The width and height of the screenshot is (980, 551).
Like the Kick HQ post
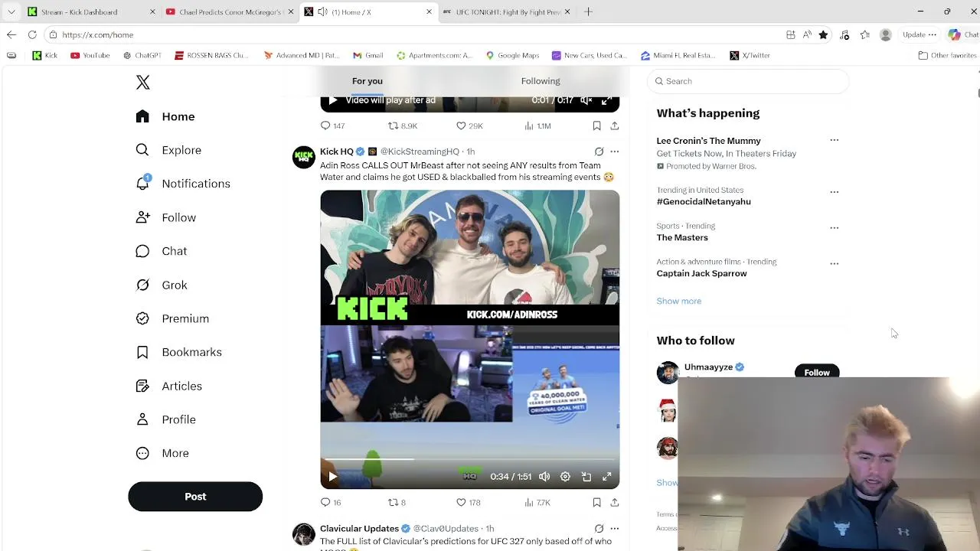click(x=468, y=502)
